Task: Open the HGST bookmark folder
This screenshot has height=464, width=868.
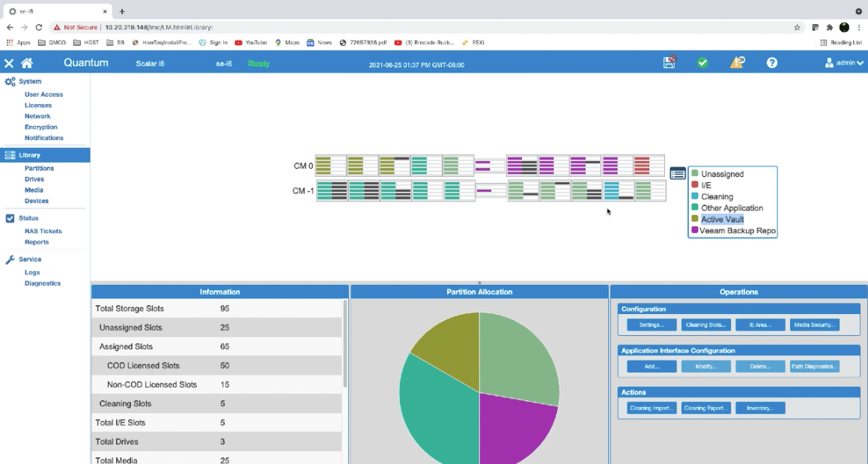Action: (x=86, y=43)
